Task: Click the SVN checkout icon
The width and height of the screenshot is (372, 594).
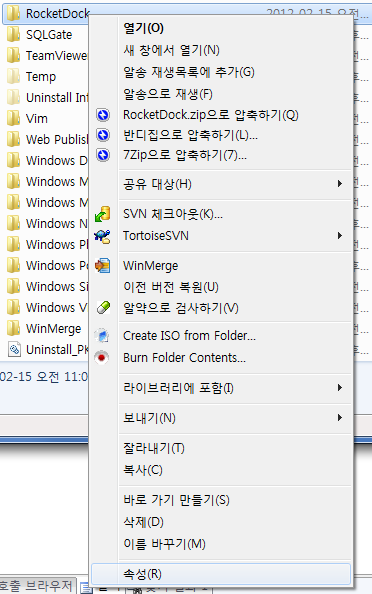Action: point(103,214)
